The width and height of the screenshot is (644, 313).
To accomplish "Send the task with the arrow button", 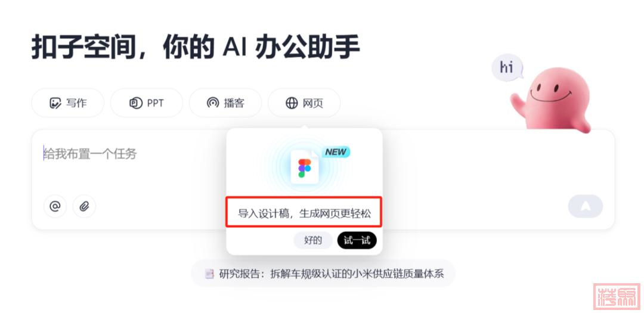I will pyautogui.click(x=586, y=206).
